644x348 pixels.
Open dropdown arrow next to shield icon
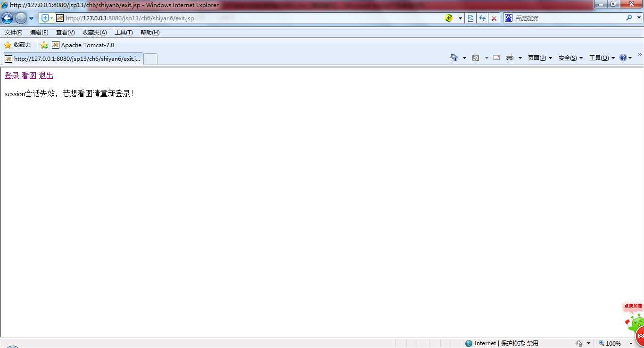52,18
